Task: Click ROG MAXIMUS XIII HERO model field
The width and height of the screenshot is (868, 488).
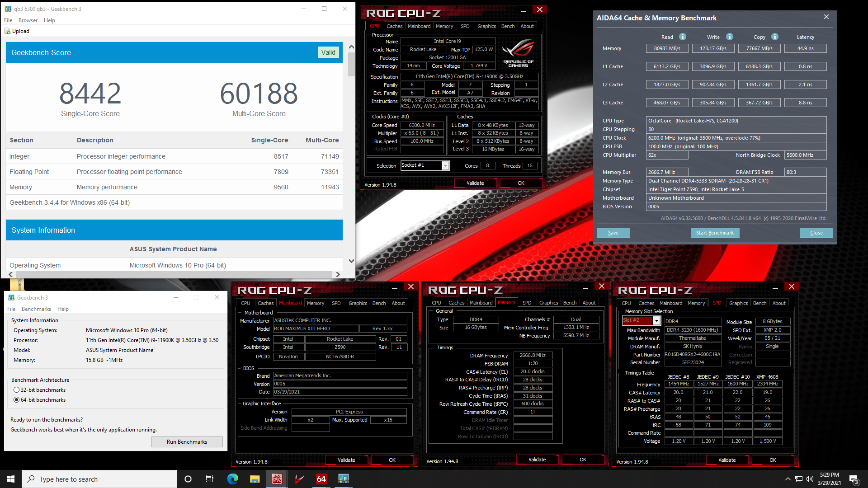Action: click(x=316, y=328)
